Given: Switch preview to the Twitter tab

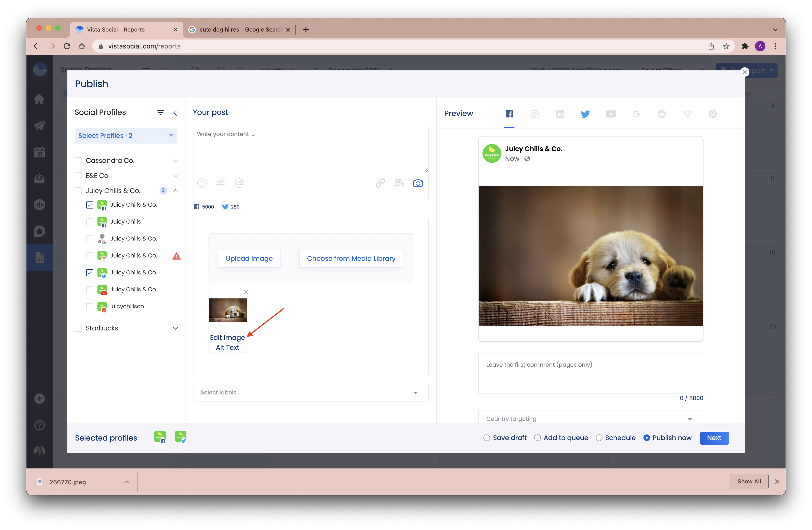Looking at the screenshot, I should click(585, 114).
